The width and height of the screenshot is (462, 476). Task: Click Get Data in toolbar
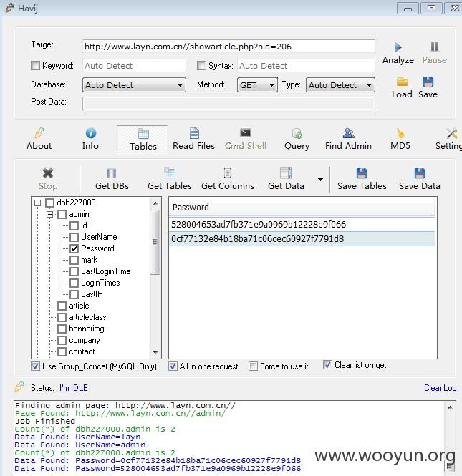[286, 179]
